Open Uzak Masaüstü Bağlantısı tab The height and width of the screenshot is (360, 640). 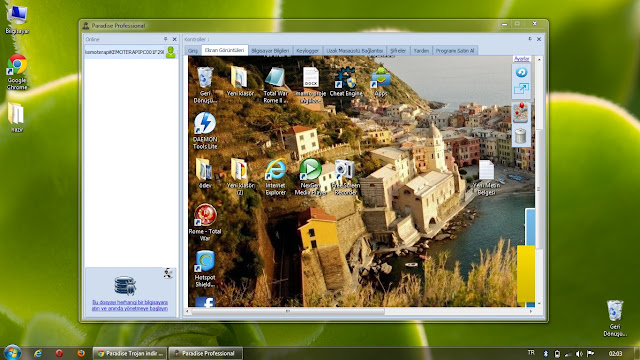point(354,51)
